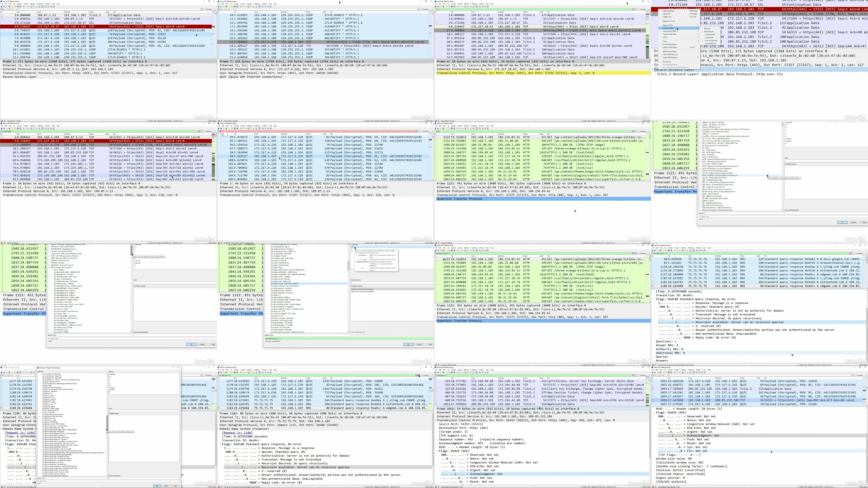Pick '...and not Selected' in the submenu
The width and height of the screenshot is (868, 488).
[711, 41]
